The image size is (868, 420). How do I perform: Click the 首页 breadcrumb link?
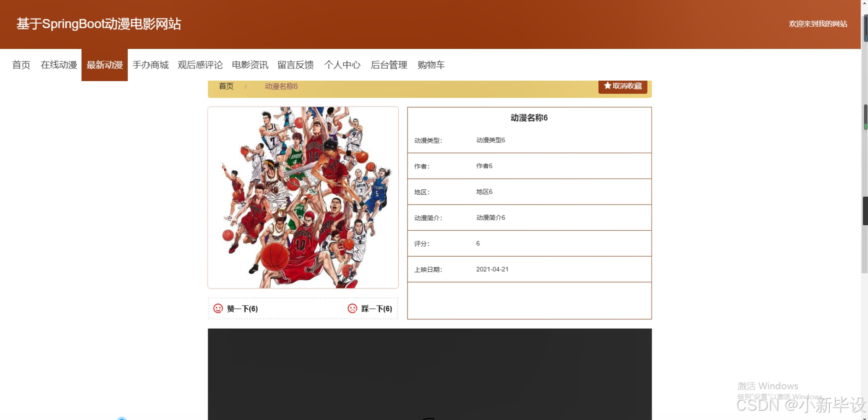click(226, 86)
